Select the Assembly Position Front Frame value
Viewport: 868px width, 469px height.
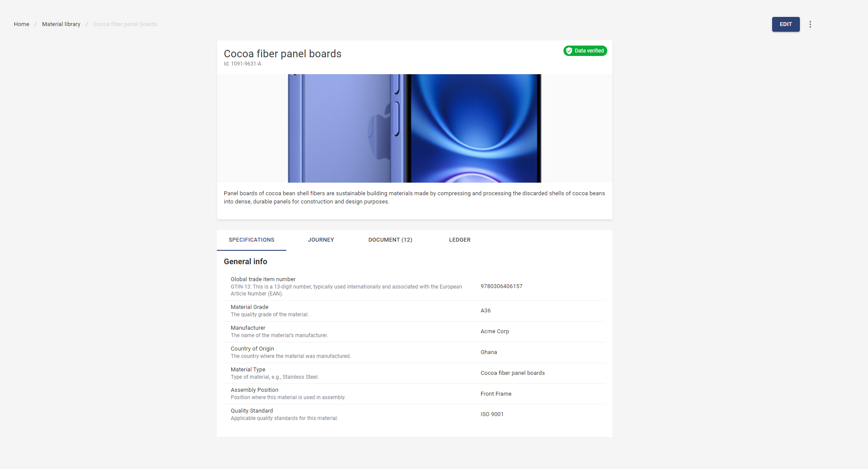tap(496, 394)
